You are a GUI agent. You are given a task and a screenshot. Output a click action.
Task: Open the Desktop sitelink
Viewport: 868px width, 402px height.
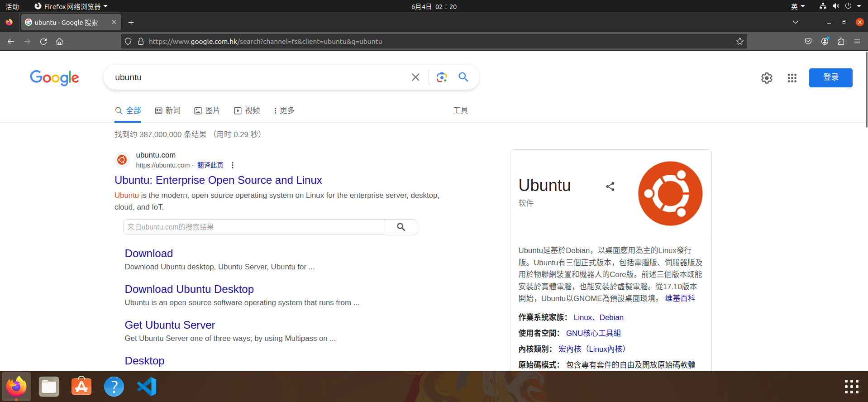(144, 361)
